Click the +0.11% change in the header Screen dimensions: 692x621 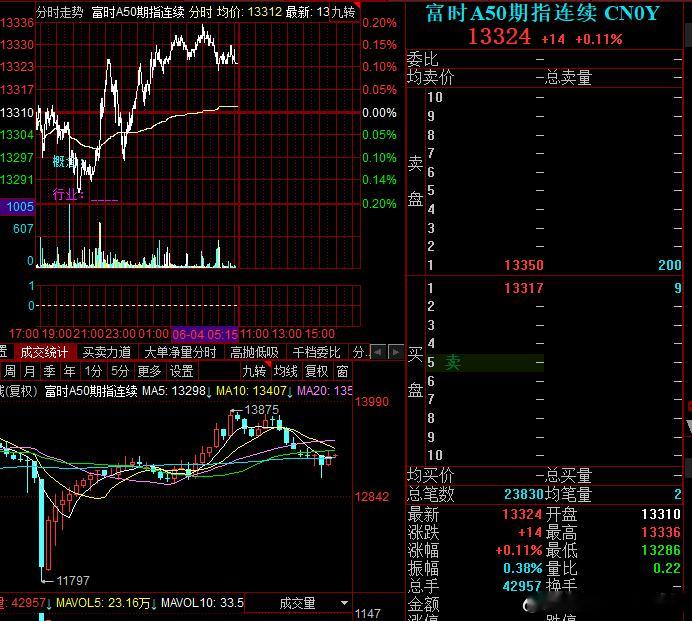coord(599,39)
